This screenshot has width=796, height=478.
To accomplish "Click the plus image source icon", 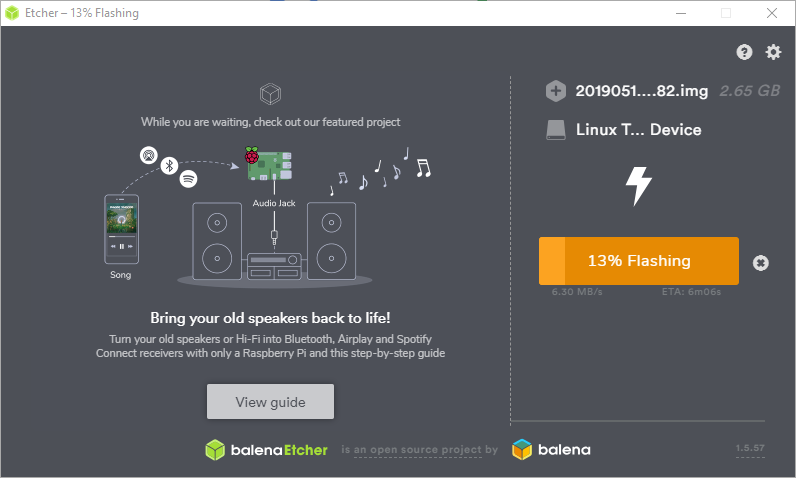I will pos(556,91).
